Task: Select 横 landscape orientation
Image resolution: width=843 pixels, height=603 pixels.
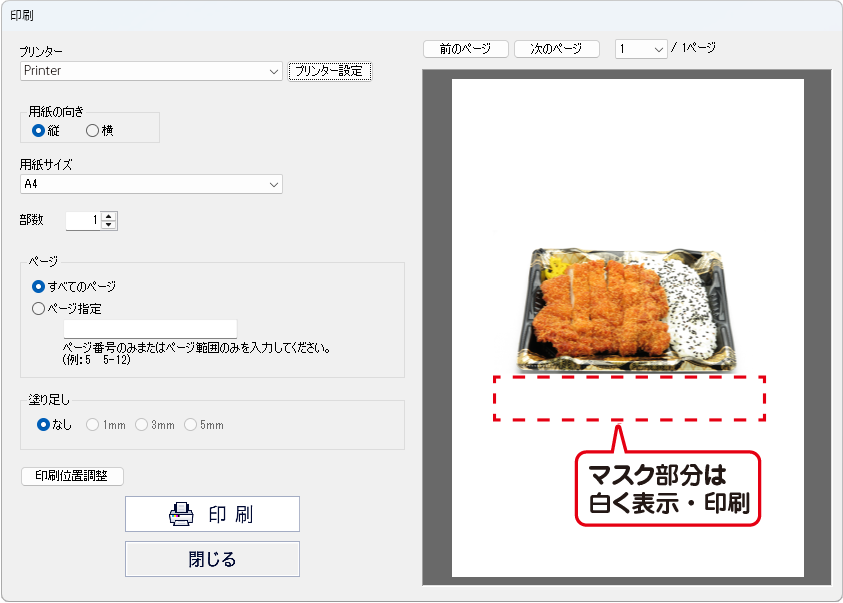Action: tap(92, 130)
